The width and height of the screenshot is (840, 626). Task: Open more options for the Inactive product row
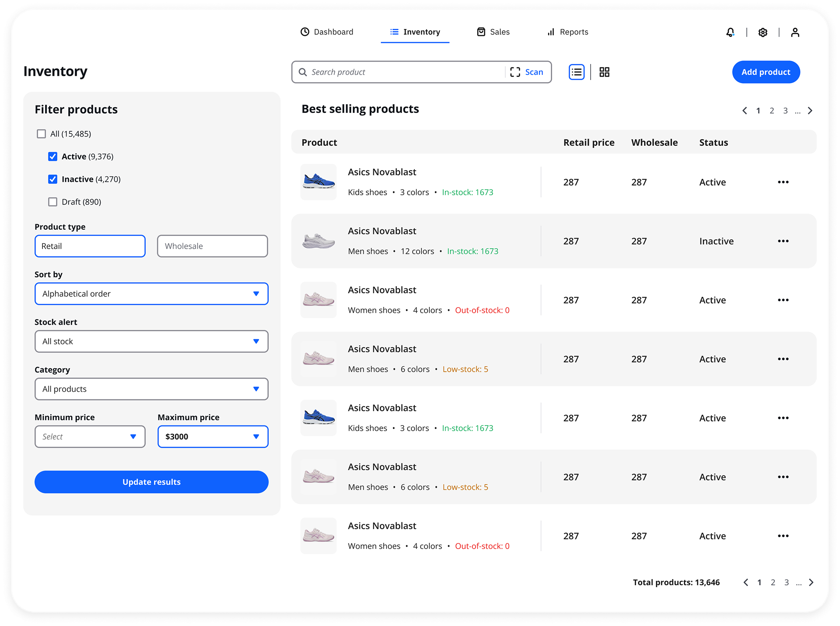coord(783,241)
